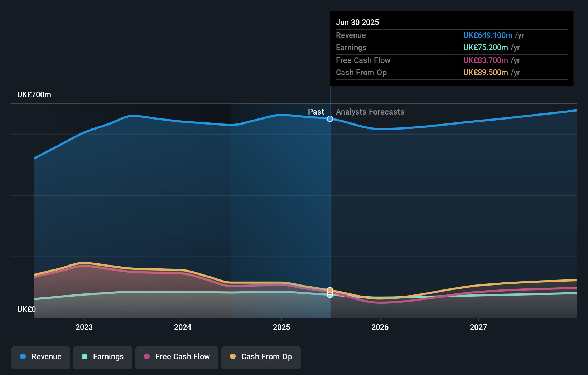Click the Cash From Op legend color dot
Screen dimensions: 588x375
coord(233,357)
